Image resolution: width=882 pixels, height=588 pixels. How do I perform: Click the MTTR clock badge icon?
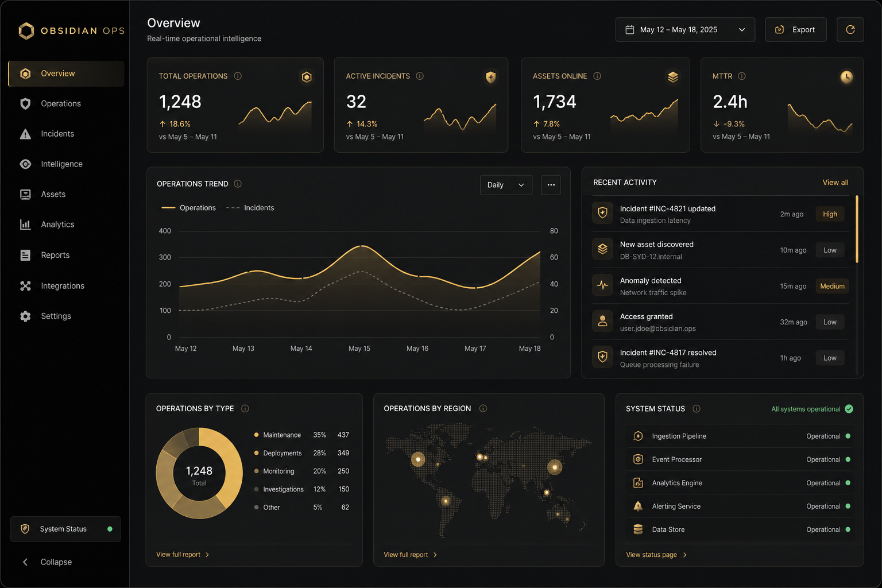[846, 77]
